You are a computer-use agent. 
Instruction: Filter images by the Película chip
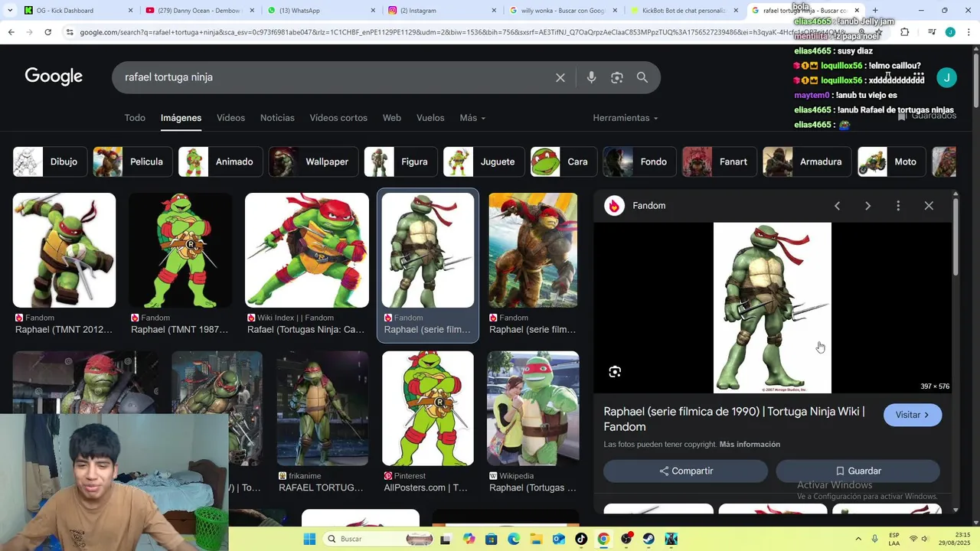[x=132, y=161]
